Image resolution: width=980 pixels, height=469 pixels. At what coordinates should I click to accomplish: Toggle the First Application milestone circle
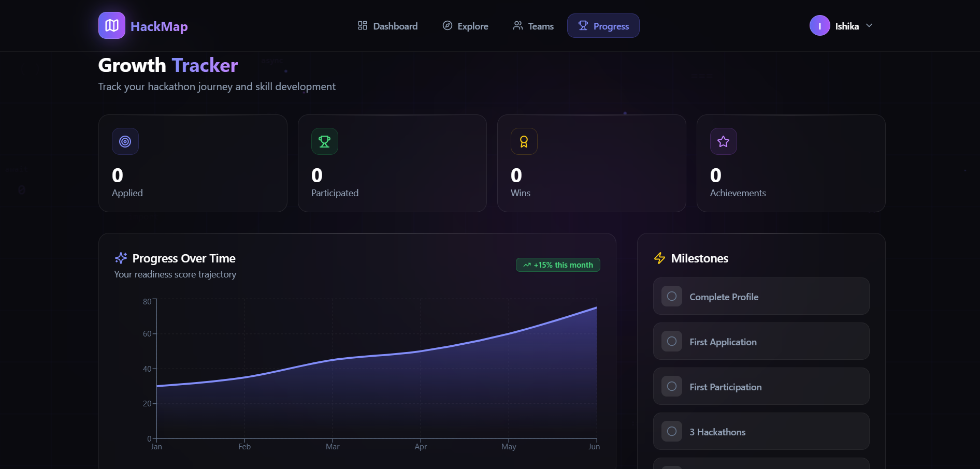(x=672, y=341)
